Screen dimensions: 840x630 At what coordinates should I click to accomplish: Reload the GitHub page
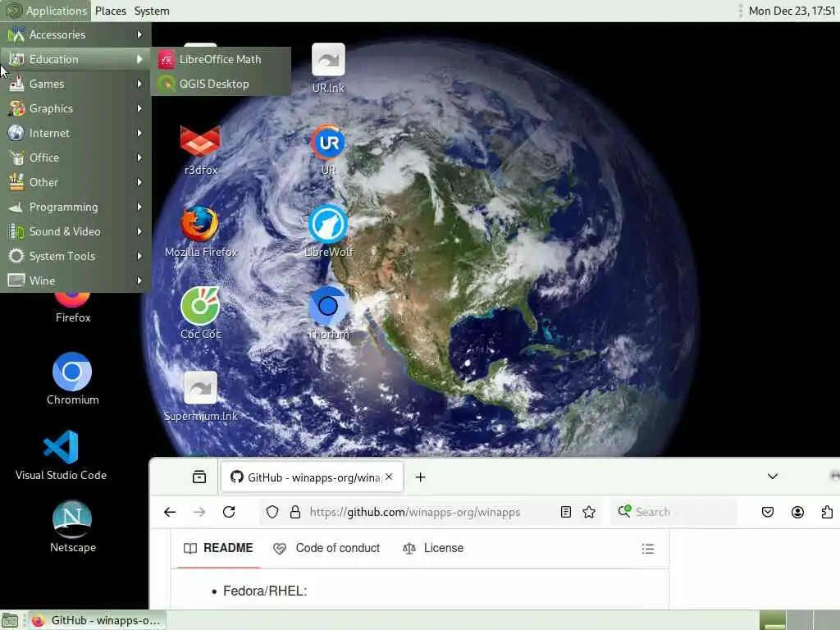[x=230, y=512]
